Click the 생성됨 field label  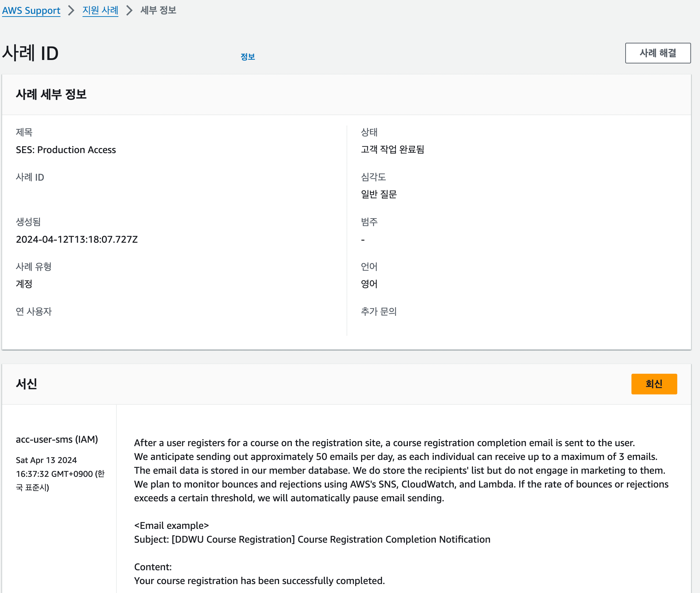click(x=28, y=222)
